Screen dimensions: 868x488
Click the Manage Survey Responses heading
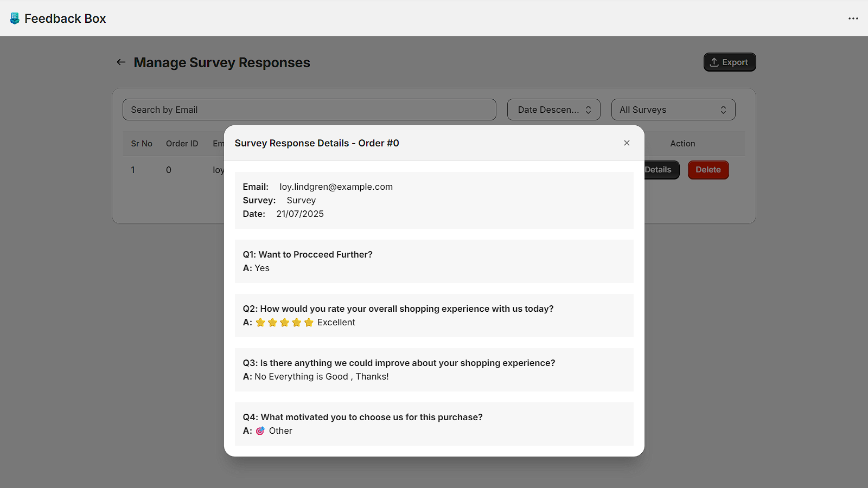click(222, 63)
